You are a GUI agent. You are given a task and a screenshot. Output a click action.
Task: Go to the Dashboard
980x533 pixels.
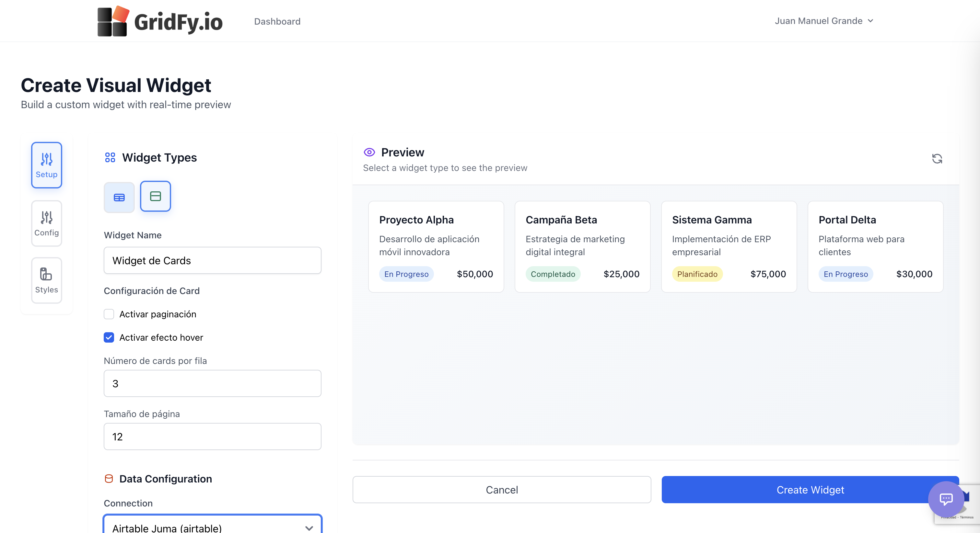coord(277,21)
